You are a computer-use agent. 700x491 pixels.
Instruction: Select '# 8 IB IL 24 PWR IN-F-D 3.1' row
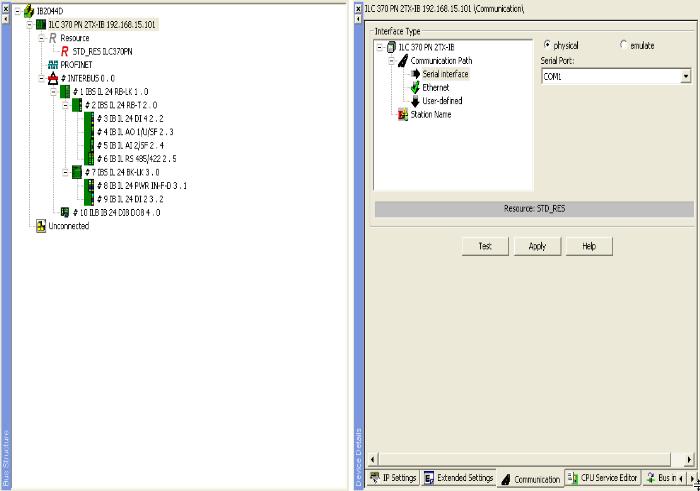tap(142, 186)
